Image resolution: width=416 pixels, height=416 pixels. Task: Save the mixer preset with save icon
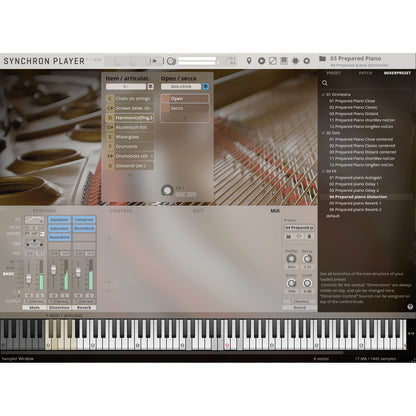click(289, 236)
